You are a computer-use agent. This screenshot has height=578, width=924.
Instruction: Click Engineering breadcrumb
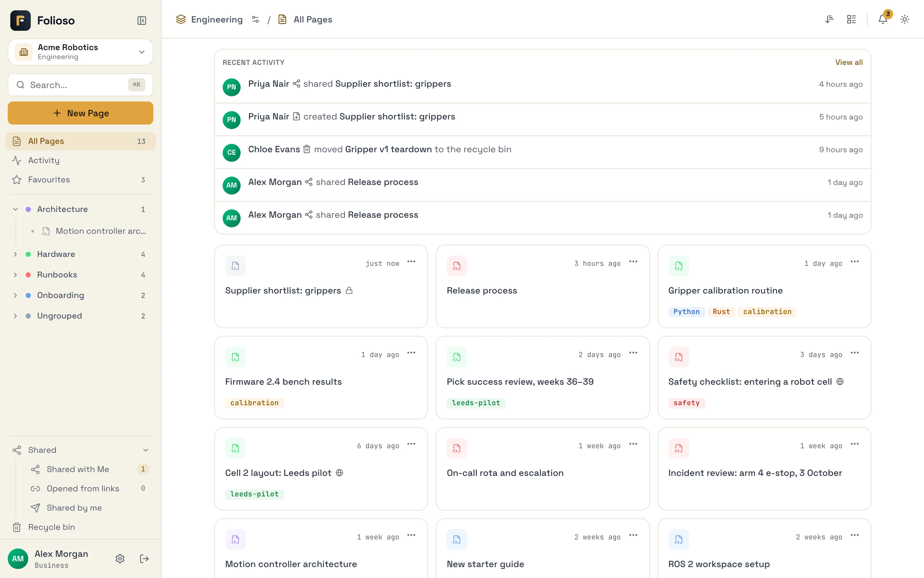click(217, 20)
